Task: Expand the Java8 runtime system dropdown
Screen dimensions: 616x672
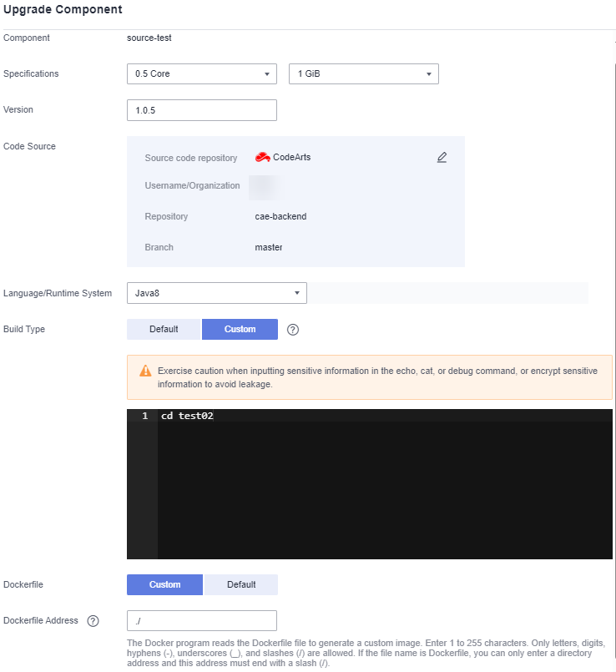Action: tap(216, 293)
